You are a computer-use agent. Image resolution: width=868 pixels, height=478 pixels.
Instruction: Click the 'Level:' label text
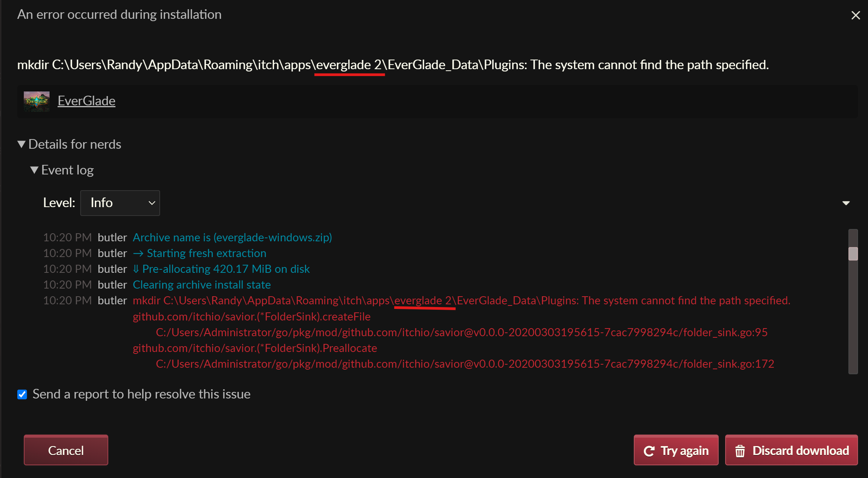pyautogui.click(x=59, y=203)
